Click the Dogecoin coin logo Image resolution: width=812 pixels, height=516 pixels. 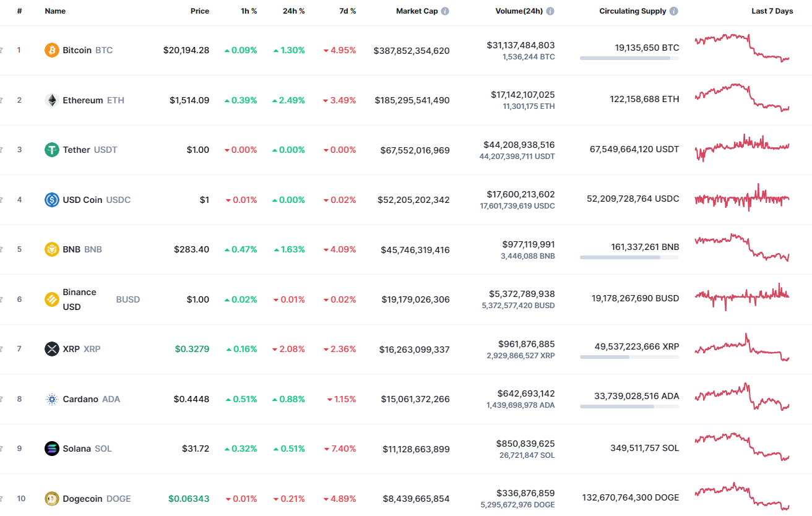[52, 498]
